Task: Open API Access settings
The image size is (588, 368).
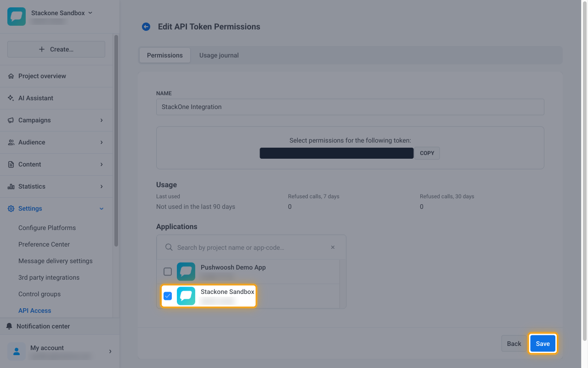Action: [x=35, y=310]
